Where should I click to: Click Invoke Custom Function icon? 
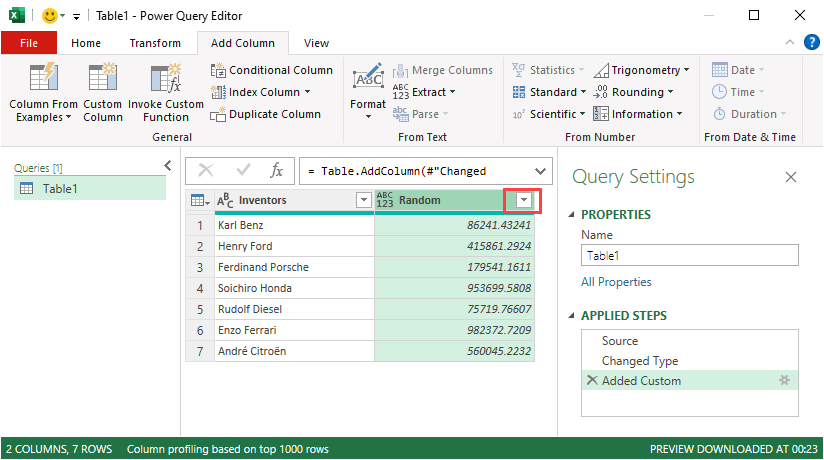[x=165, y=78]
